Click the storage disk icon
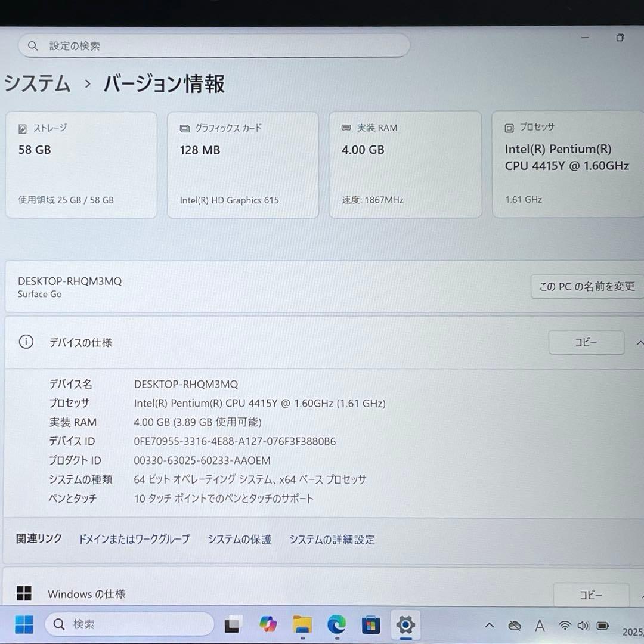 point(23,129)
